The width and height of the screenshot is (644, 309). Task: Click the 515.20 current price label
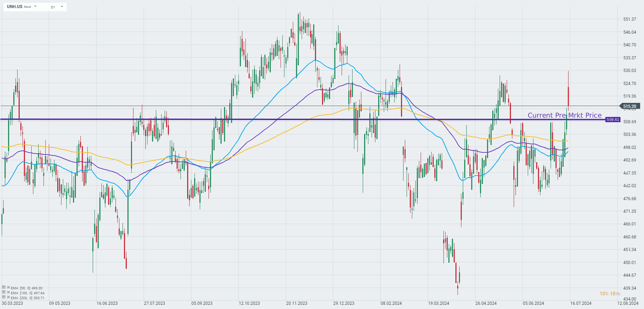click(630, 106)
